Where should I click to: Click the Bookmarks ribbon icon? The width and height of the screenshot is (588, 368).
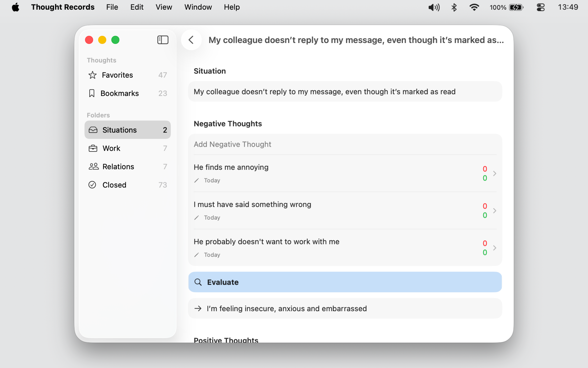(92, 93)
